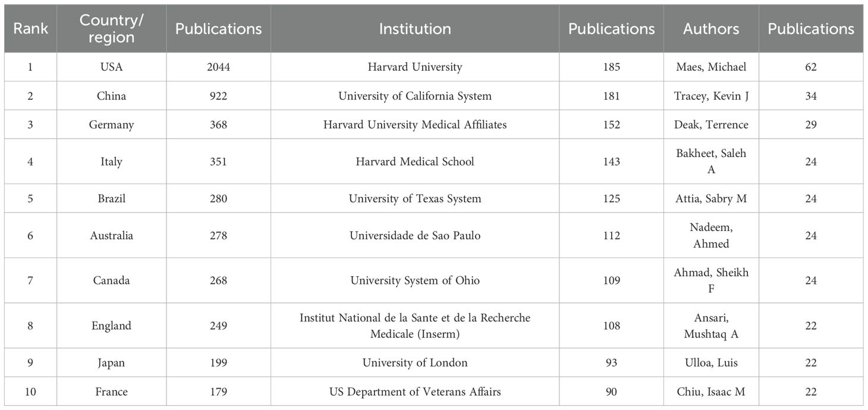Select the 2044 publications value

click(218, 67)
